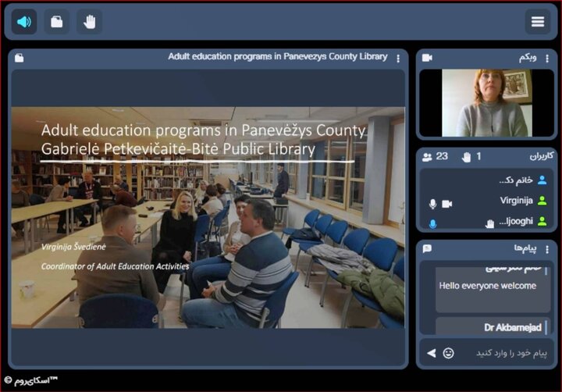Click the camera icon in webcam header
This screenshot has height=392, width=562.
427,58
